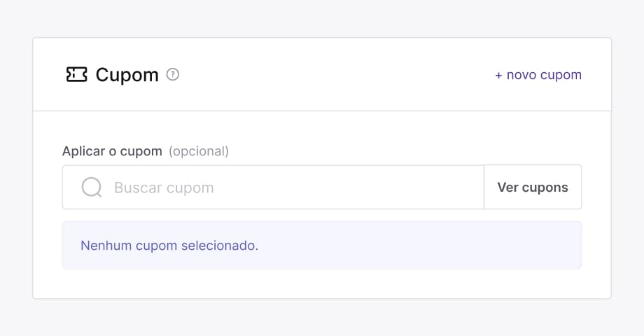This screenshot has height=336, width=644.
Task: Create a new coupon via novo cupom link
Action: pyautogui.click(x=538, y=75)
